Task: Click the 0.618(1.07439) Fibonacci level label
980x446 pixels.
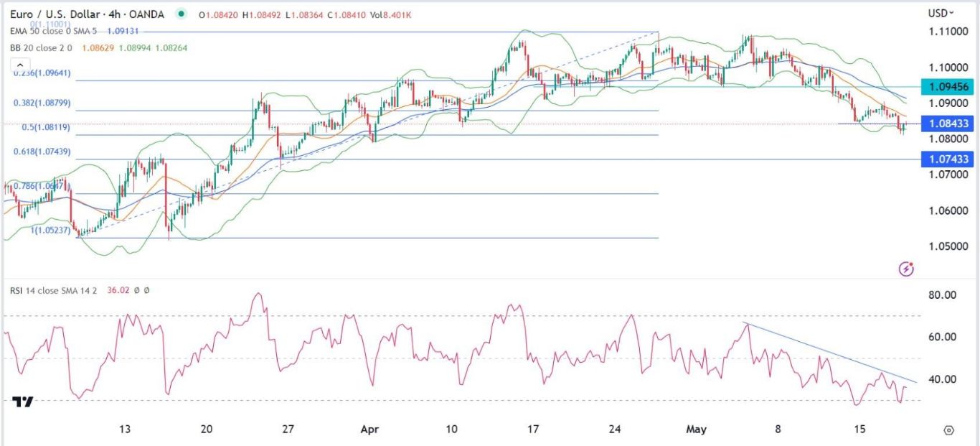Action: pyautogui.click(x=42, y=152)
